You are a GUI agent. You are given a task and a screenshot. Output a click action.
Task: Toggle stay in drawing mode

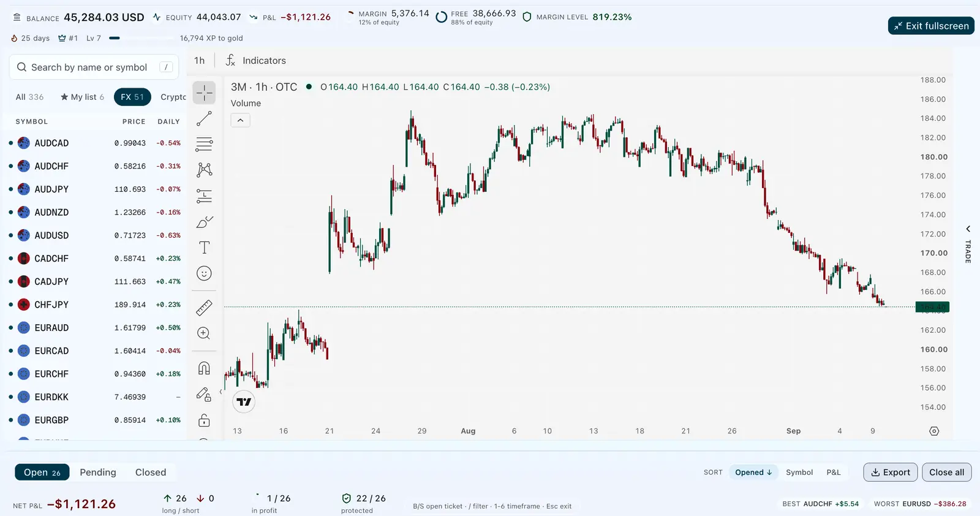coord(204,394)
